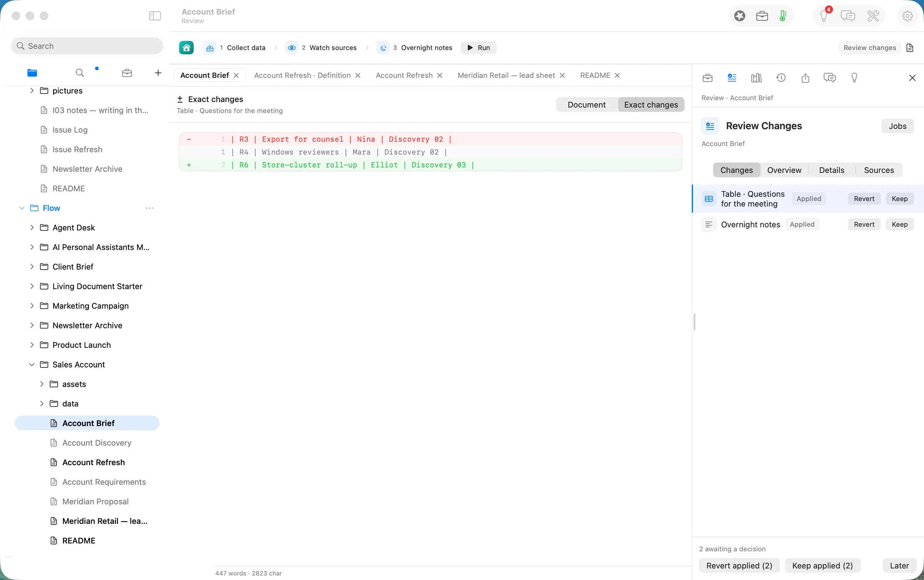Select the files folder icon in sidebar
Screen dimensions: 924x580
coord(32,73)
